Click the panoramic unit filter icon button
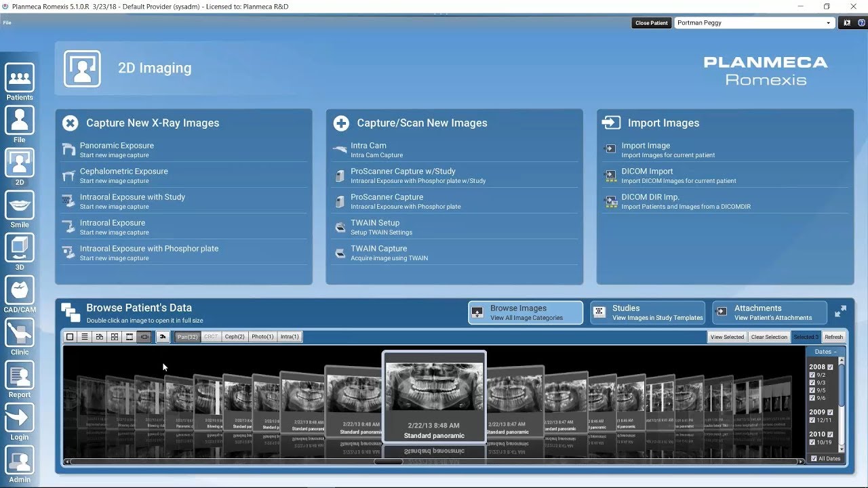This screenshot has width=868, height=488. click(163, 337)
